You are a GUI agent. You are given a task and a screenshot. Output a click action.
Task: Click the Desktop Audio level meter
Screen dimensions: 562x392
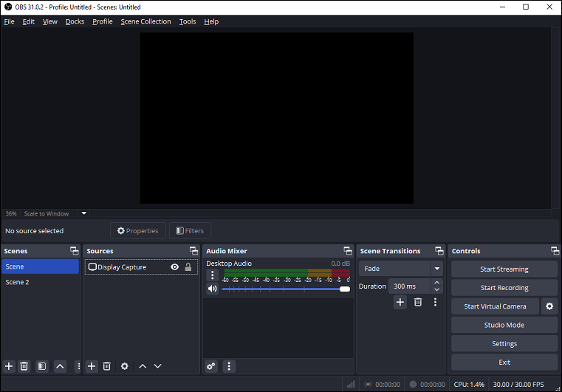(x=287, y=272)
